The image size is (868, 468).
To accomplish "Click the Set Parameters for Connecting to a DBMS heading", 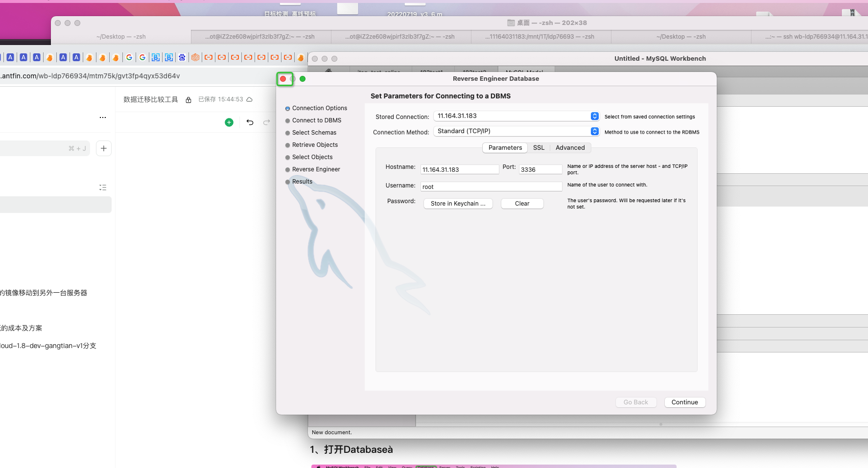I will pyautogui.click(x=441, y=96).
